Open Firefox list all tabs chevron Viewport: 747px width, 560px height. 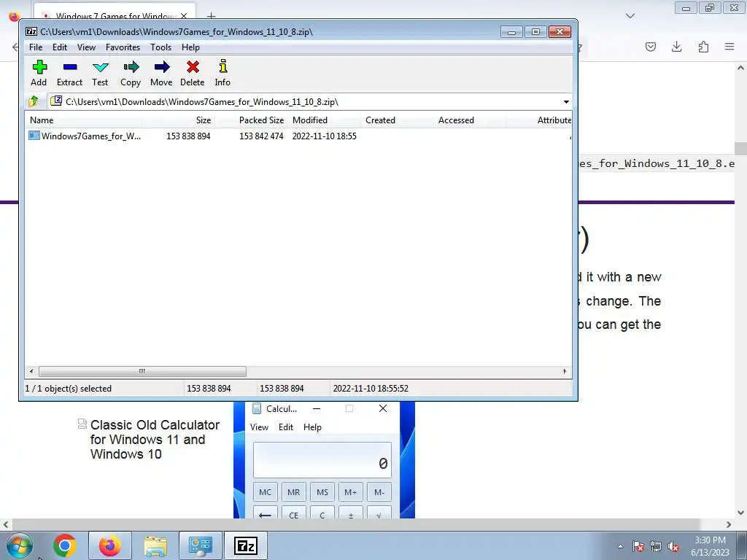tap(630, 16)
